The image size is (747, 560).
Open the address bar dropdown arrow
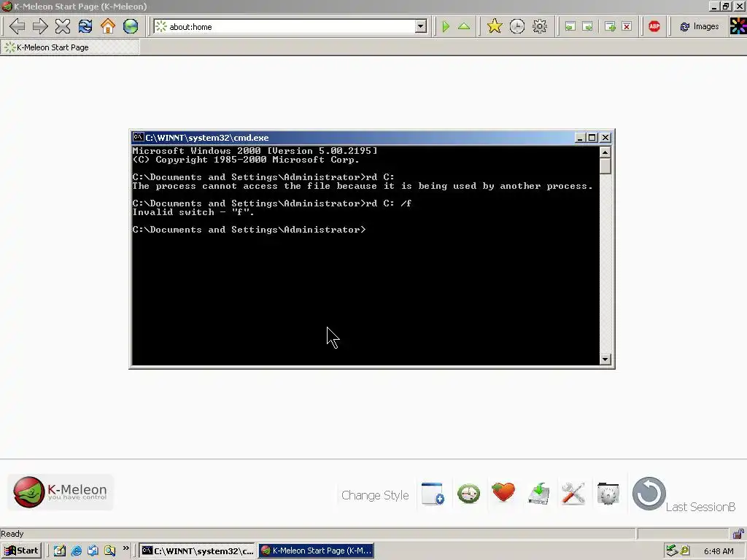[x=421, y=26]
